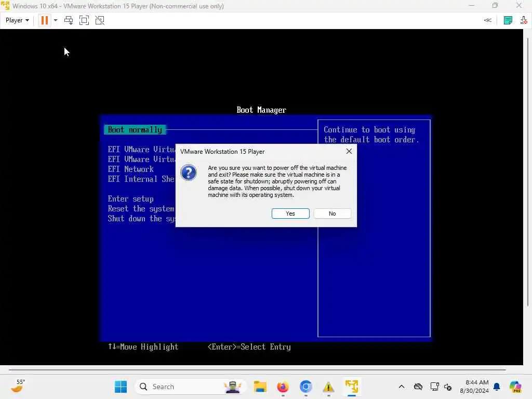
Task: Click the Move Highlight hint text
Action: 143,347
